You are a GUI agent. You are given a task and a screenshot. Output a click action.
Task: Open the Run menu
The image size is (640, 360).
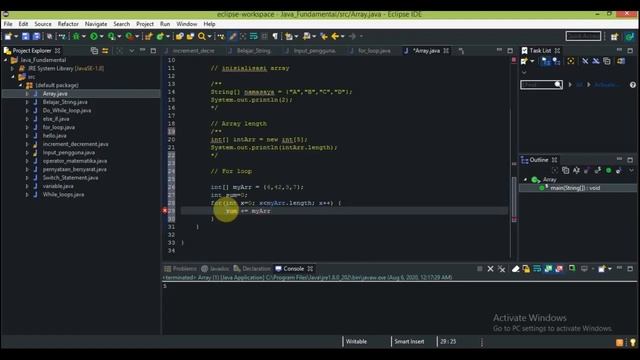(165, 24)
